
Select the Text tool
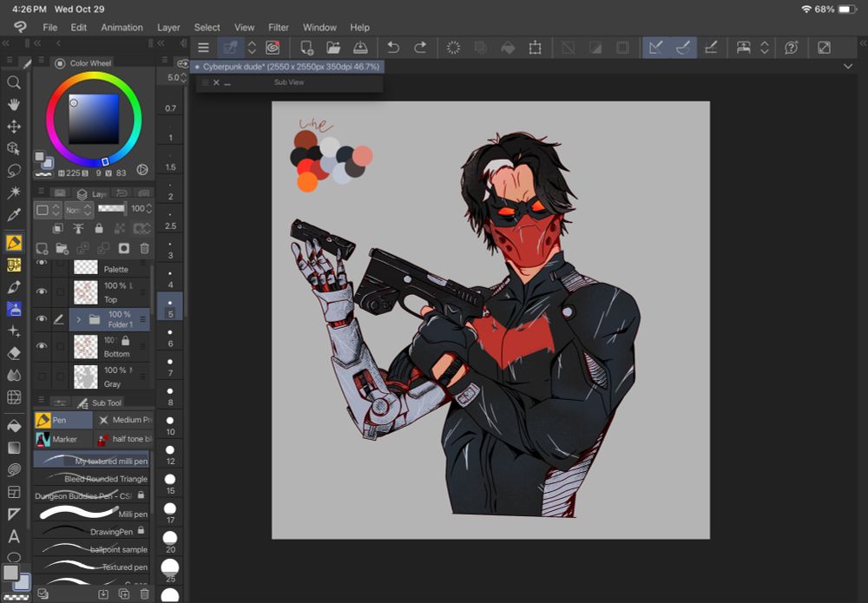[14, 536]
